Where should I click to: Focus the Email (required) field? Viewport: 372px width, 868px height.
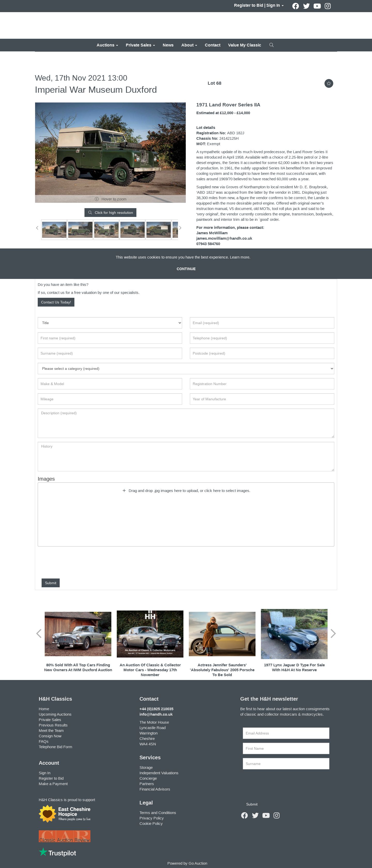click(262, 323)
